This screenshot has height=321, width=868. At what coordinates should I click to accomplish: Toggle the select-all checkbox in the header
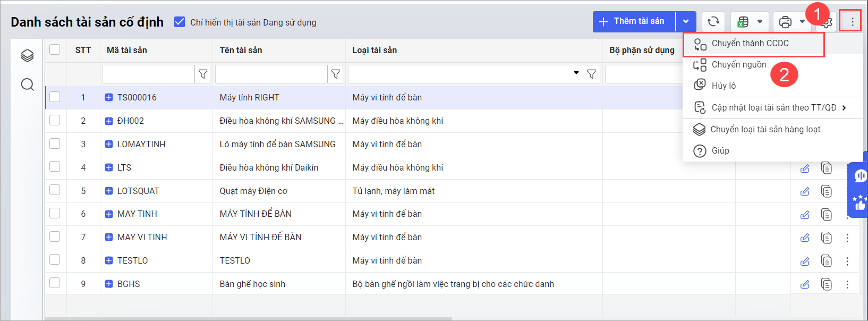point(55,50)
